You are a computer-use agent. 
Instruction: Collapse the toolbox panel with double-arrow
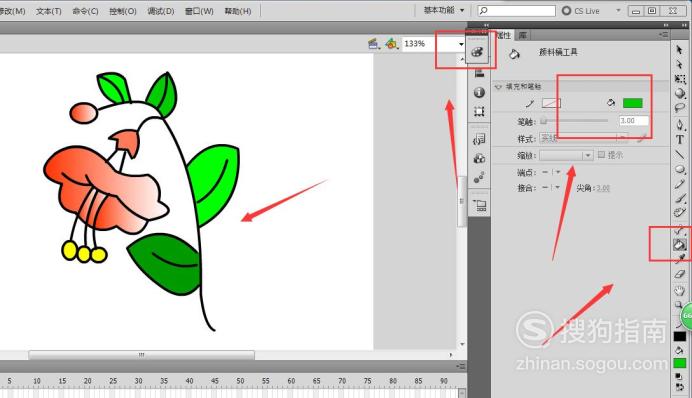click(x=684, y=25)
